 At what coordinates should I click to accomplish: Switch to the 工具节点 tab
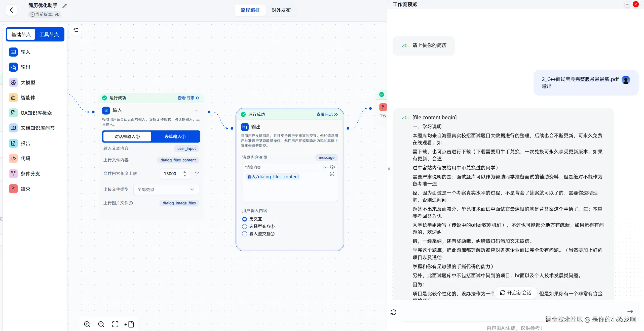(x=49, y=34)
